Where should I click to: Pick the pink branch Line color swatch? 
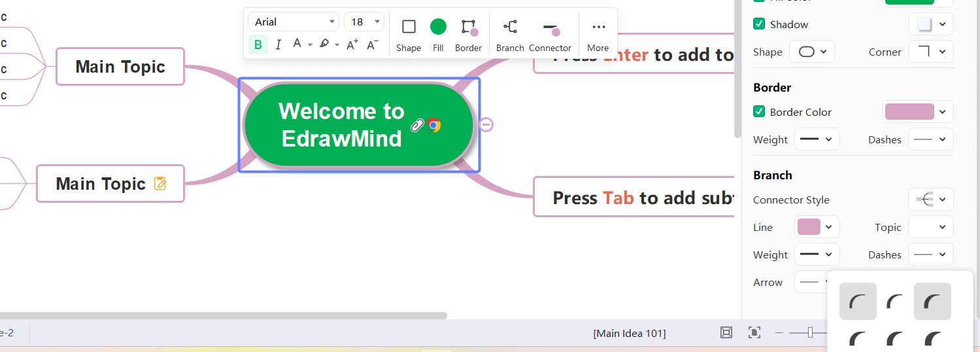809,227
